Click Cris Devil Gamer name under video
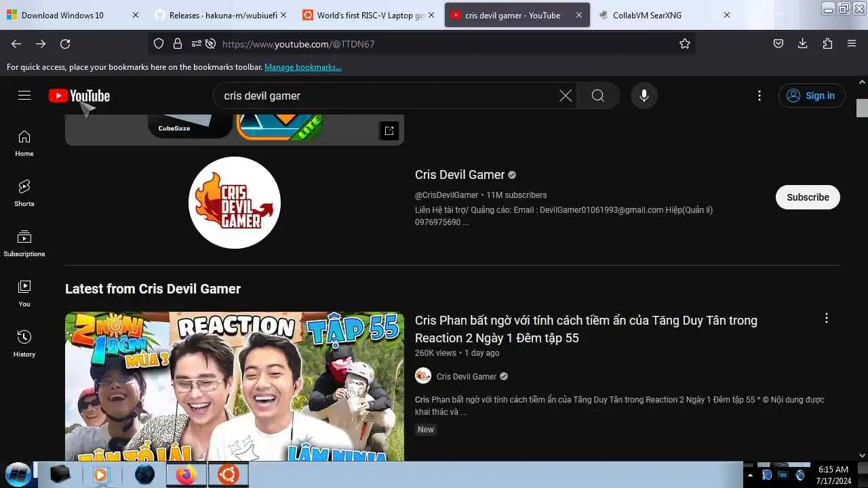868x488 pixels. [x=467, y=376]
